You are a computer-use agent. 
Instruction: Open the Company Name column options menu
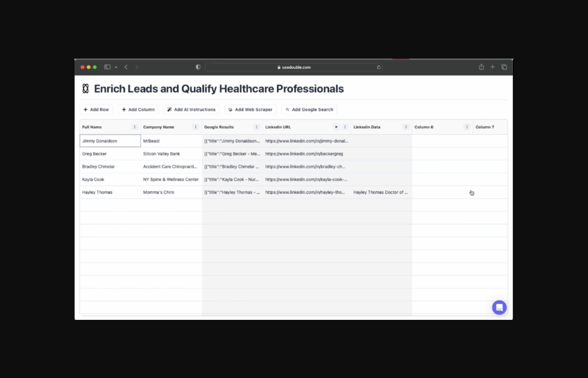pos(196,127)
